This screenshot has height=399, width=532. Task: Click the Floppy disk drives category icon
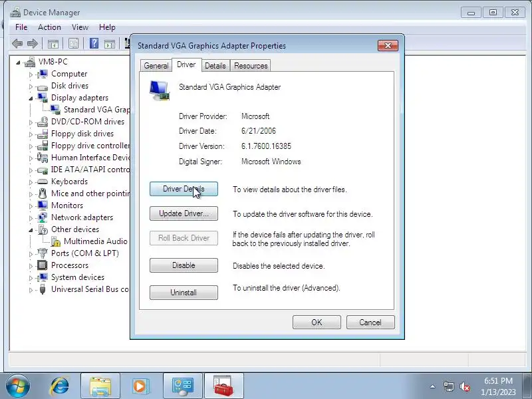pos(43,134)
